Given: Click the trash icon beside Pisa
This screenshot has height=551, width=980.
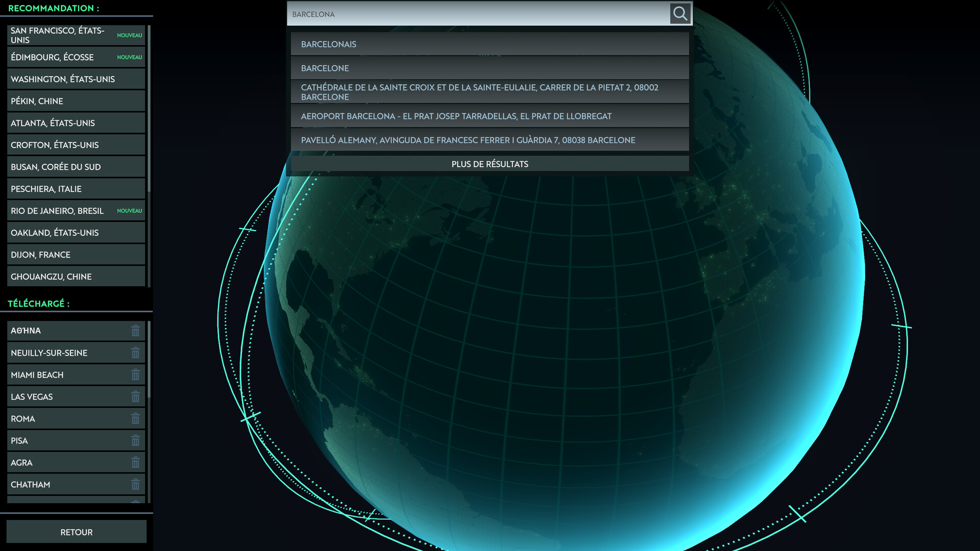Looking at the screenshot, I should 135,440.
